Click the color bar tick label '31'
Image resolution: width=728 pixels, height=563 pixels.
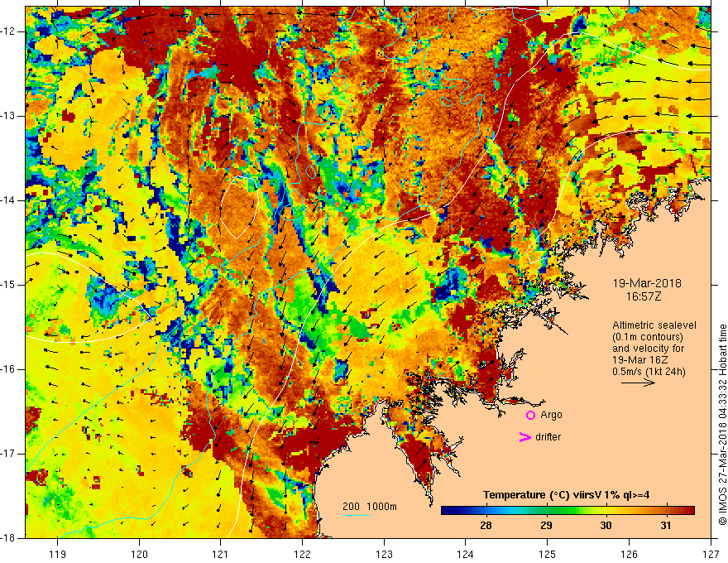click(666, 526)
